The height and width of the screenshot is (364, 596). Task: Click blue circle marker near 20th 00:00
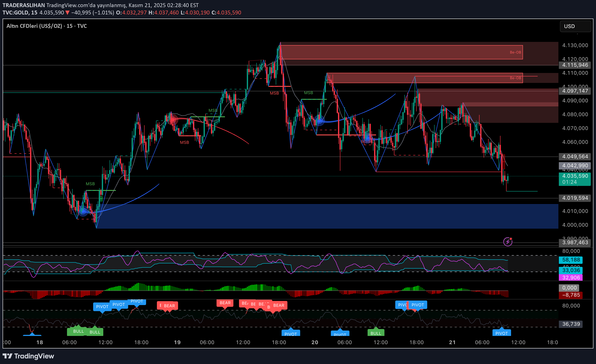pyautogui.click(x=320, y=121)
